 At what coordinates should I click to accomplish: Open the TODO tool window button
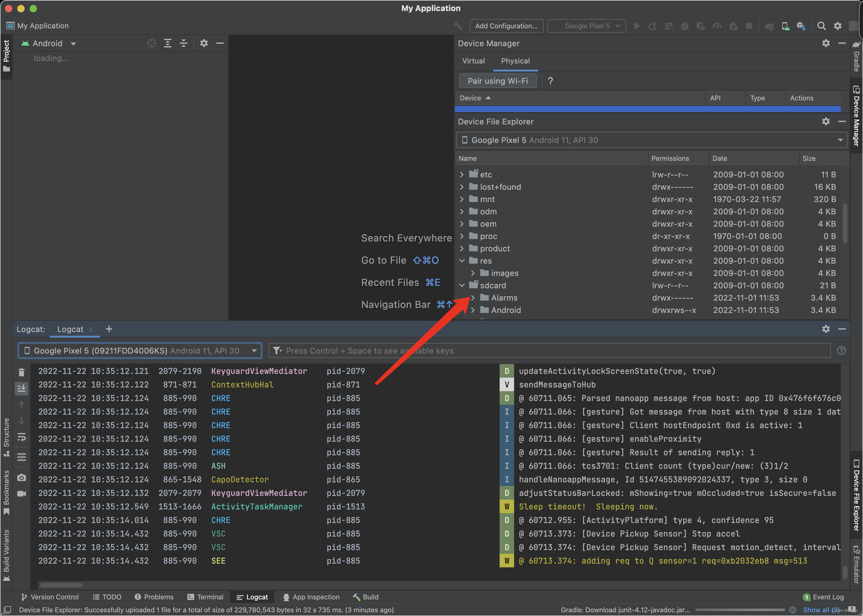tap(107, 597)
